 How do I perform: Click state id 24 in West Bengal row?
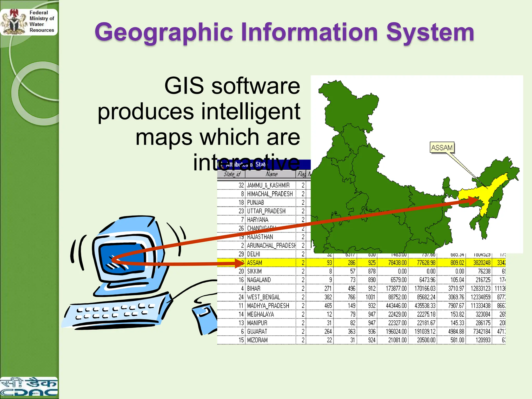coord(241,297)
